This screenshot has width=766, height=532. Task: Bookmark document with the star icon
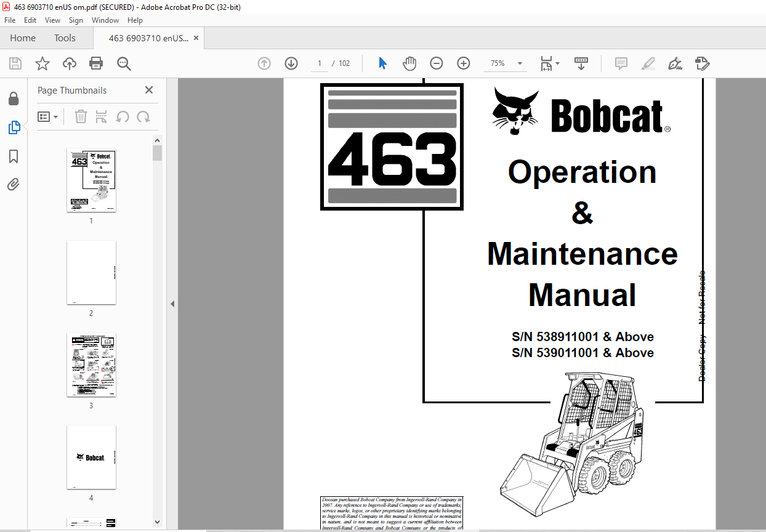42,63
